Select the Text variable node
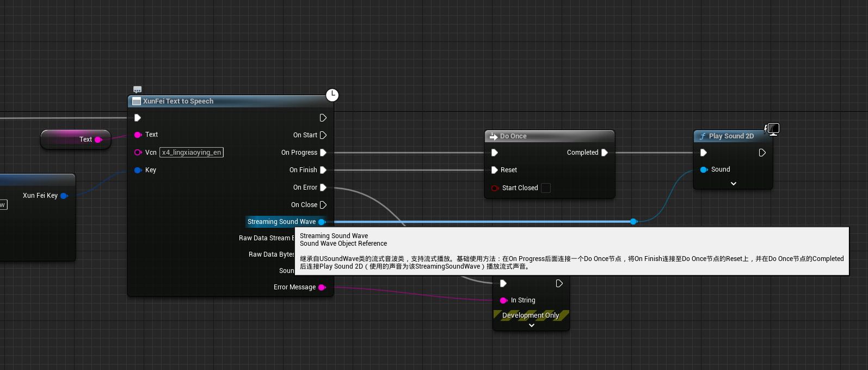868x370 pixels. (x=76, y=139)
